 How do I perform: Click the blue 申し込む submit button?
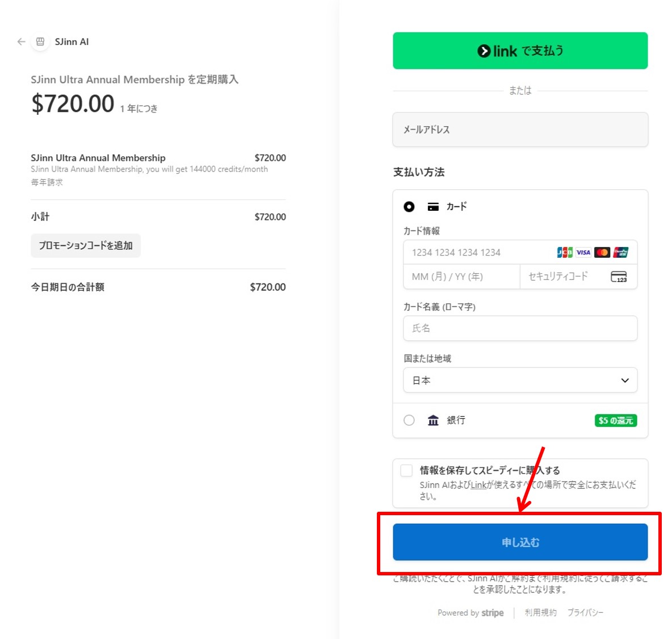point(520,542)
